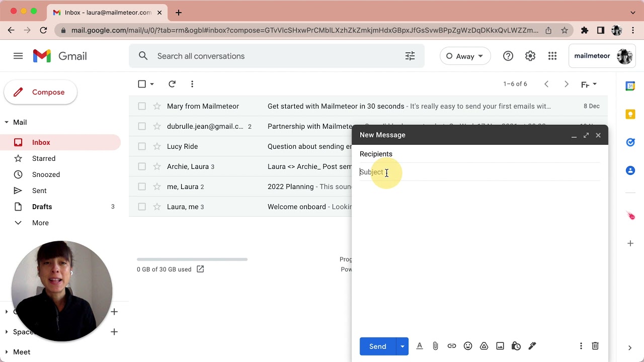
Task: Select the Welcome onboard email checkbox
Action: 142,207
